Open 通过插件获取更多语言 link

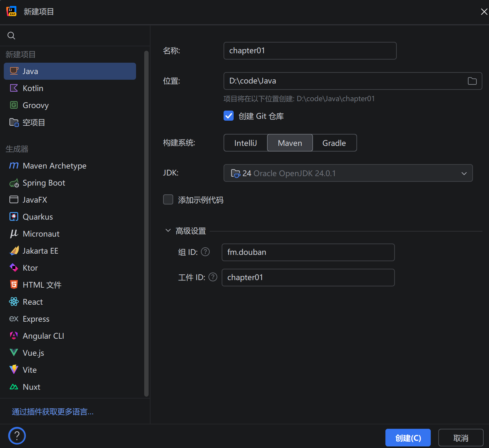(52, 412)
